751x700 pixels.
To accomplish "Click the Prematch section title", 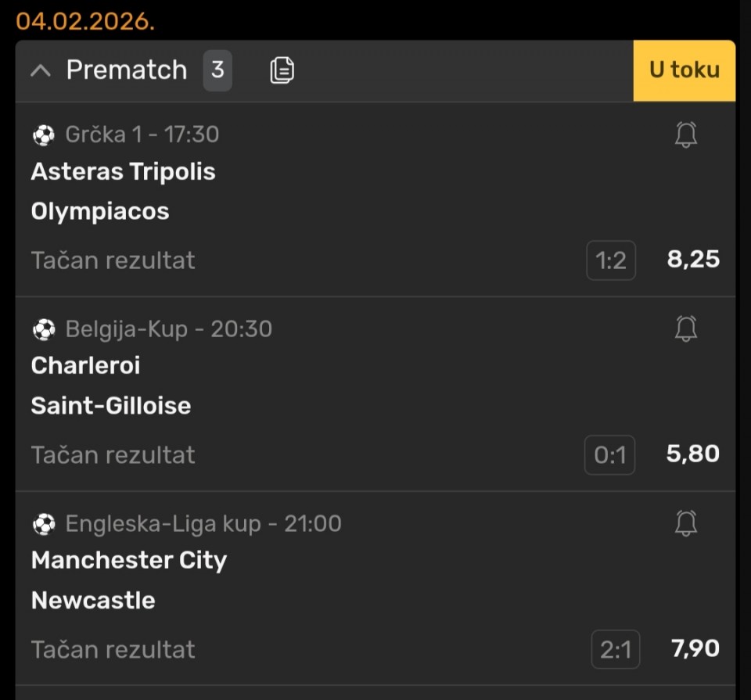I will 127,70.
